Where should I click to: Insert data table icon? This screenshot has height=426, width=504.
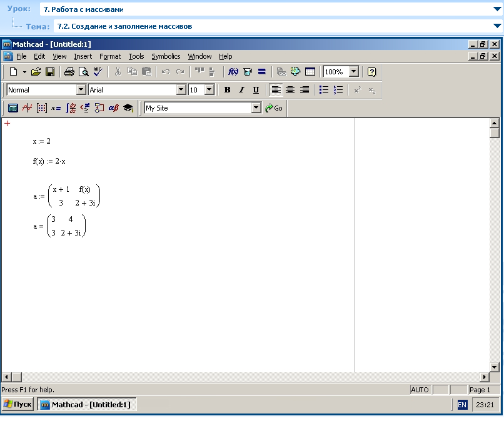310,72
